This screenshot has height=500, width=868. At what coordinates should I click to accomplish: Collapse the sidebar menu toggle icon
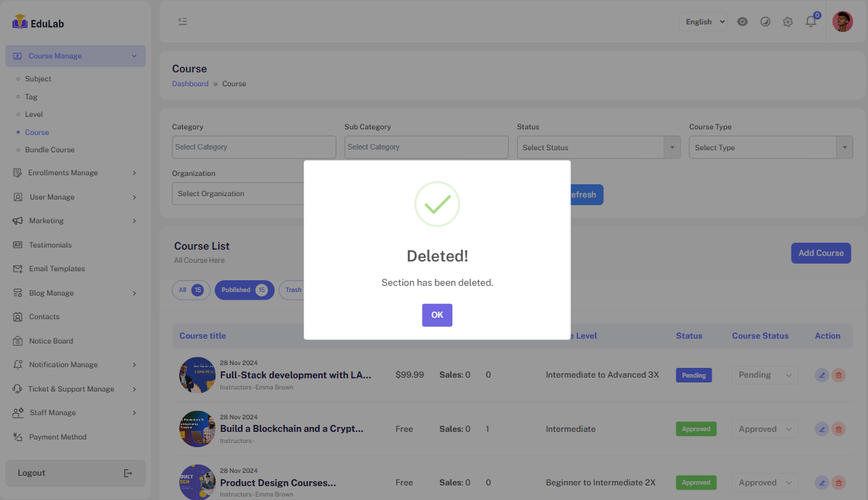tap(183, 22)
